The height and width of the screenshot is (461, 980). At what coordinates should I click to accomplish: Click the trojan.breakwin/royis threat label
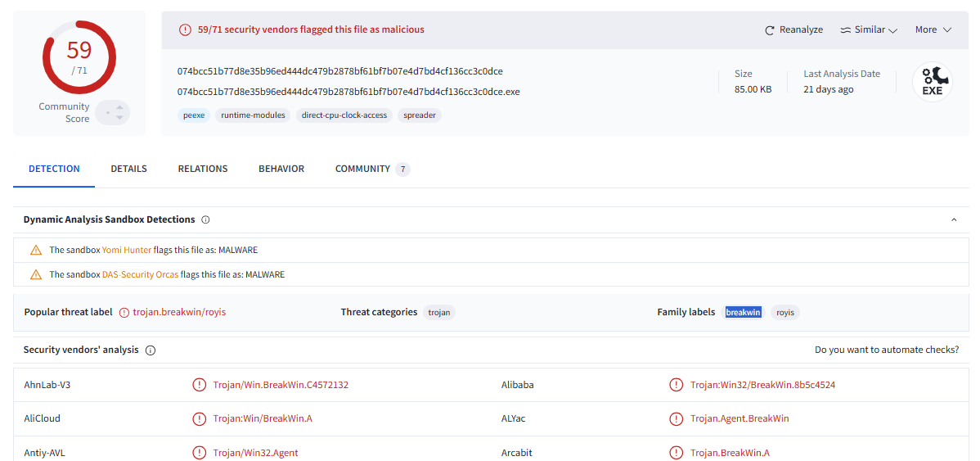(179, 312)
